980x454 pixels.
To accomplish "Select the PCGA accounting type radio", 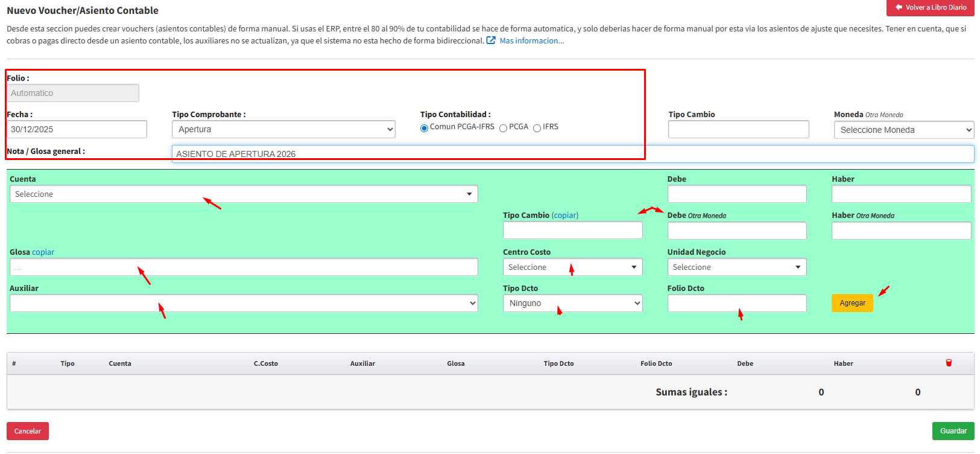I will click(503, 128).
